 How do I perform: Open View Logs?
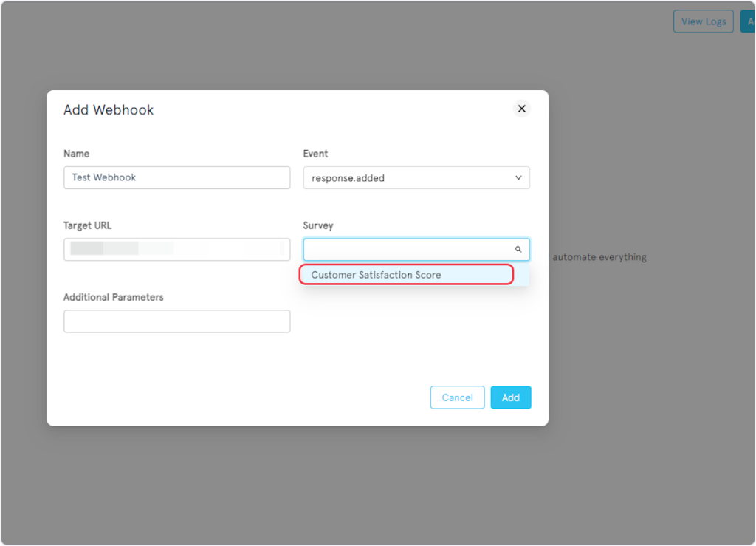tap(703, 21)
